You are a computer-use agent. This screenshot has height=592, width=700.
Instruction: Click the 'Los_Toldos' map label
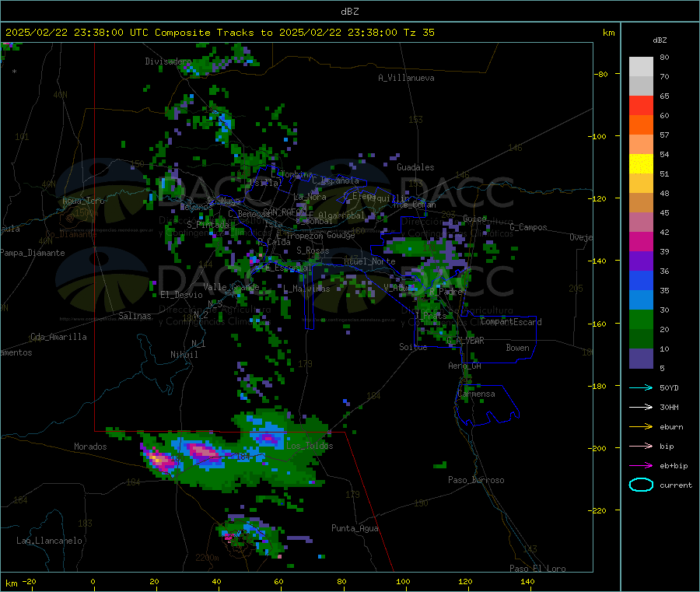pyautogui.click(x=310, y=446)
